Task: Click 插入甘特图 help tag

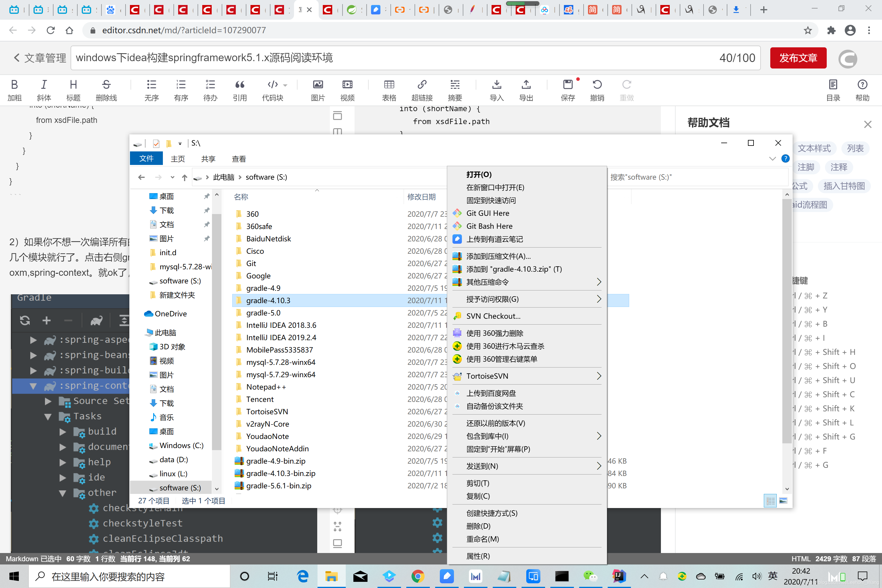Action: tap(844, 186)
